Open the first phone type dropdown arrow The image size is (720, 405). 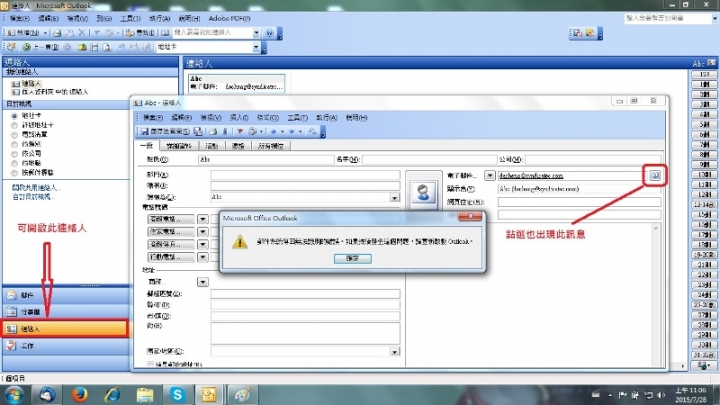(202, 219)
